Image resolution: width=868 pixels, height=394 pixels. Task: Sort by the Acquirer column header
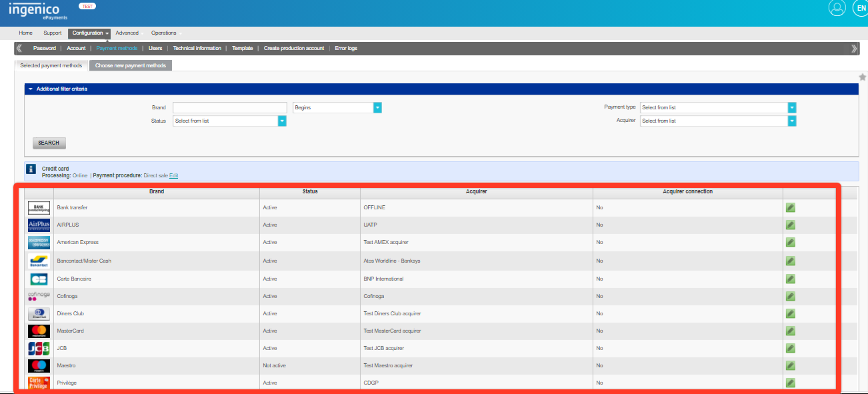pyautogui.click(x=477, y=191)
